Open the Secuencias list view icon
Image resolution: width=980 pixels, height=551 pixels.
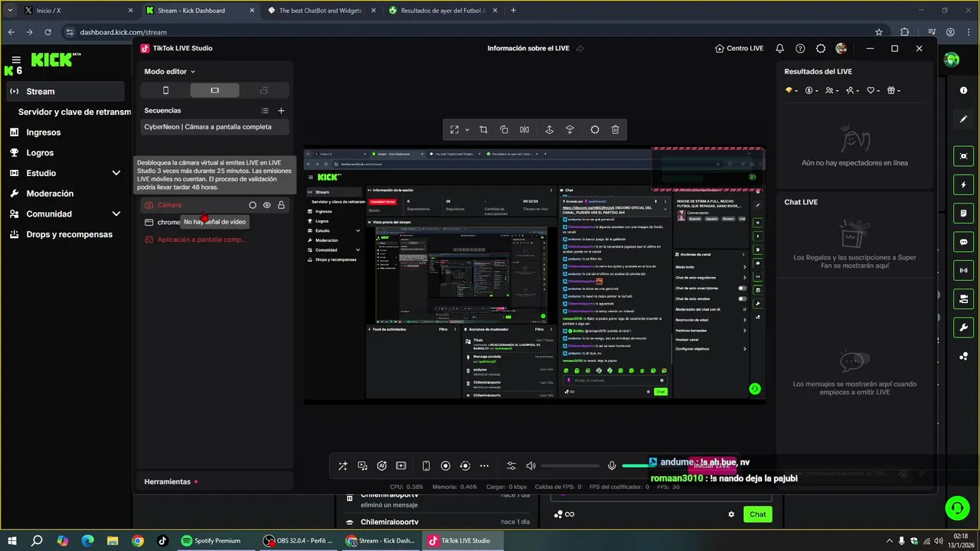[265, 111]
